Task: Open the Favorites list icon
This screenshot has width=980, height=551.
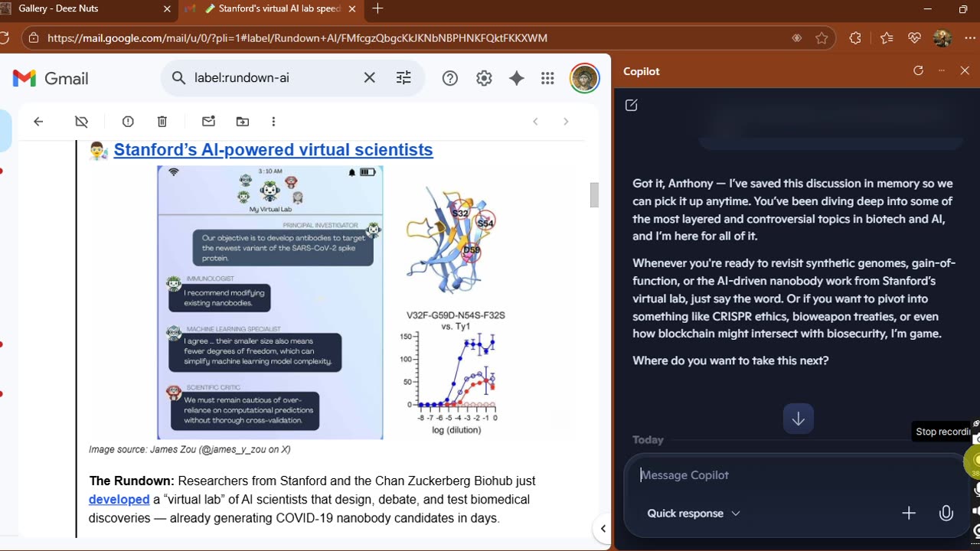Action: [x=887, y=38]
